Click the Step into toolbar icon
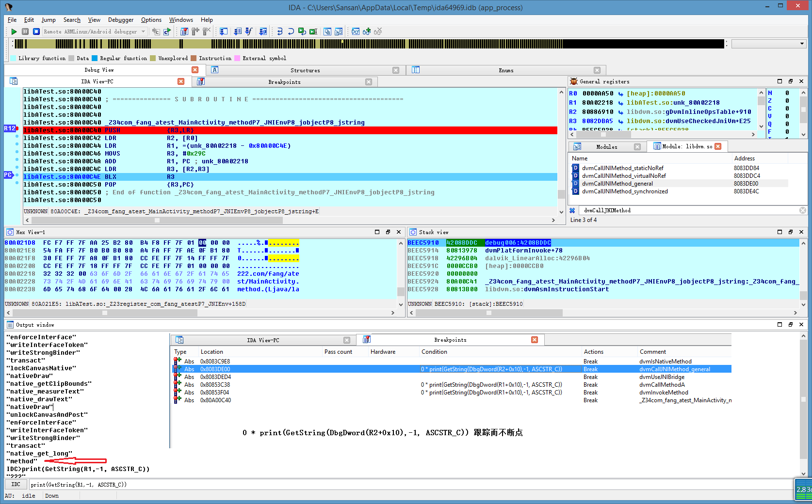The image size is (812, 504). tap(279, 31)
